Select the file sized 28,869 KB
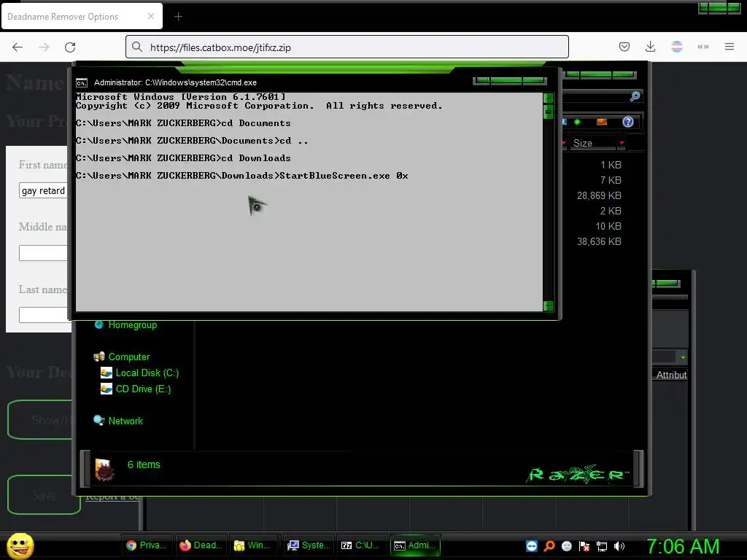The height and width of the screenshot is (560, 747). point(599,195)
